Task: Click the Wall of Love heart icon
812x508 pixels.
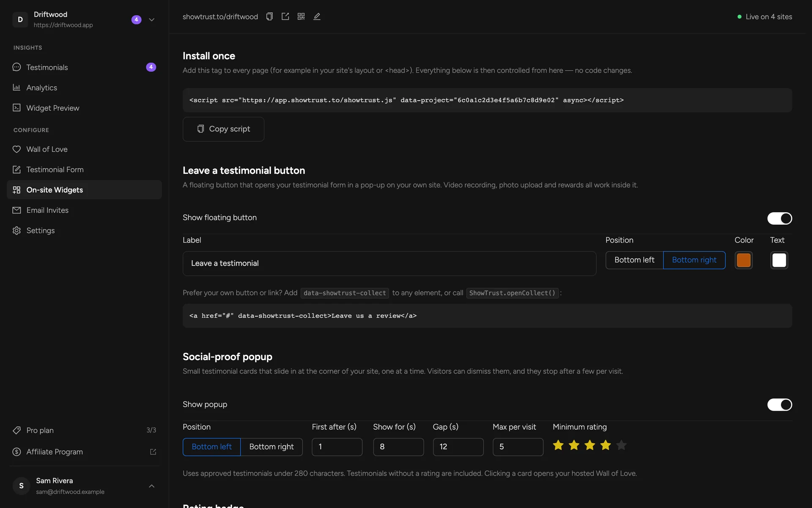Action: coord(16,149)
